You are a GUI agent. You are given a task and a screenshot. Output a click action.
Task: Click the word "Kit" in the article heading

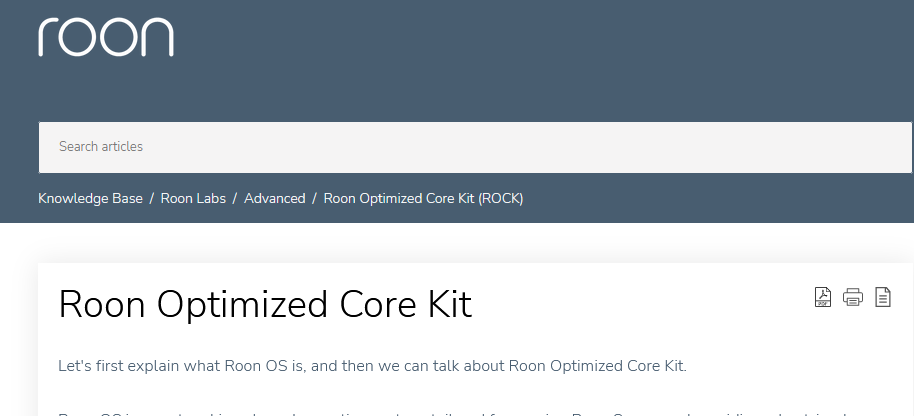(448, 304)
